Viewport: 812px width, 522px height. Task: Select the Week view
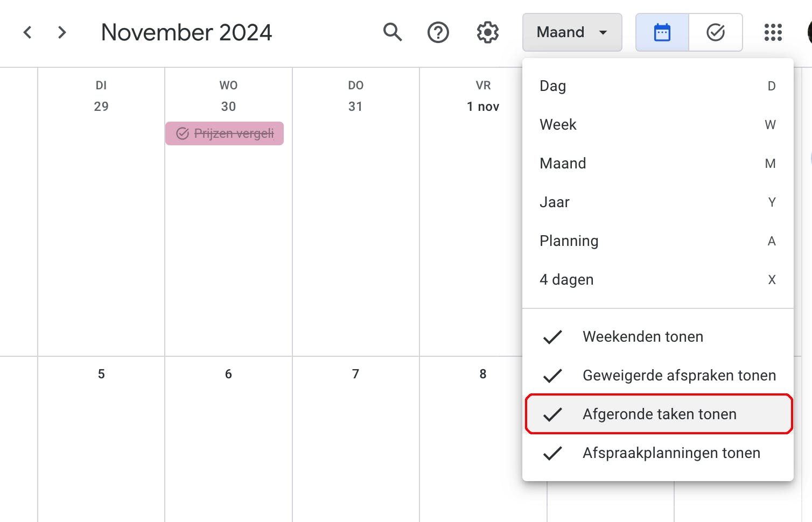click(x=658, y=125)
